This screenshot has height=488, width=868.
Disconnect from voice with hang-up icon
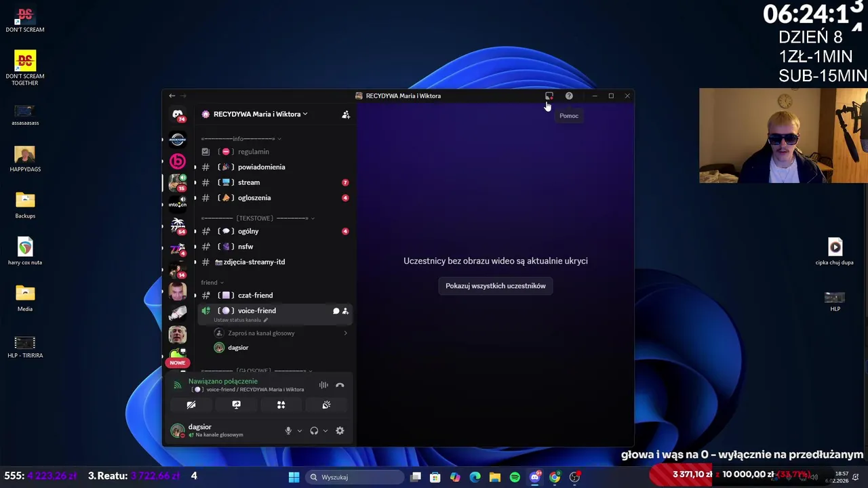click(x=340, y=385)
